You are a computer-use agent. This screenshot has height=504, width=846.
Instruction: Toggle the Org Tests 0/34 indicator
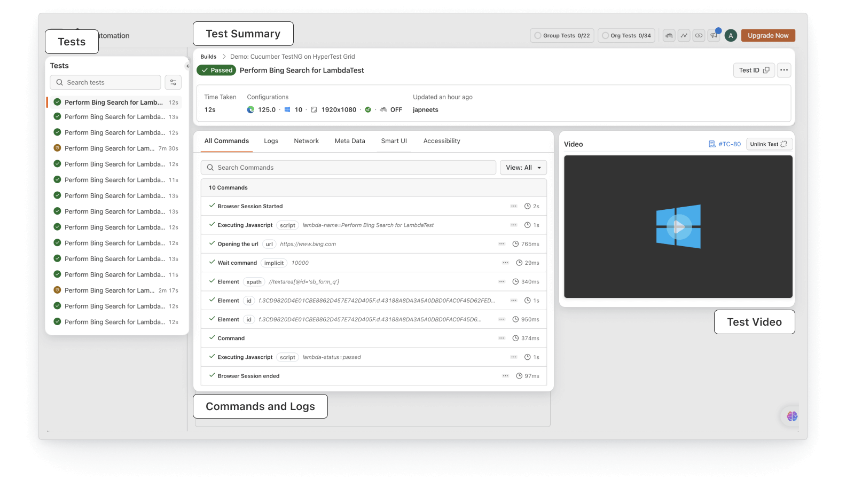coord(626,36)
